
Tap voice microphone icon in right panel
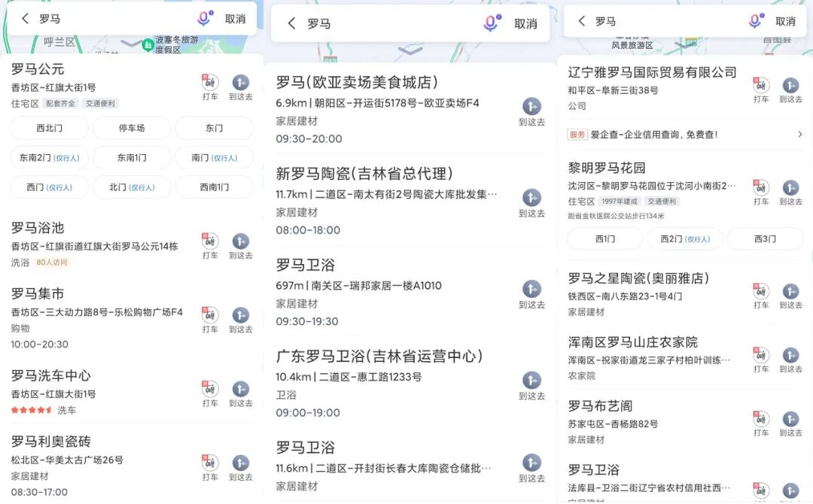pos(756,21)
